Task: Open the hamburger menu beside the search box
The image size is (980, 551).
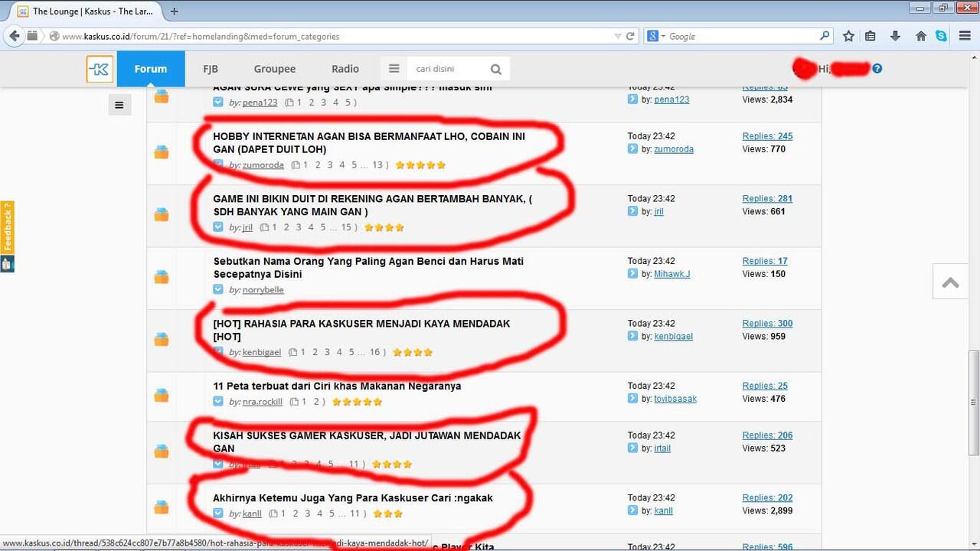Action: coord(394,69)
